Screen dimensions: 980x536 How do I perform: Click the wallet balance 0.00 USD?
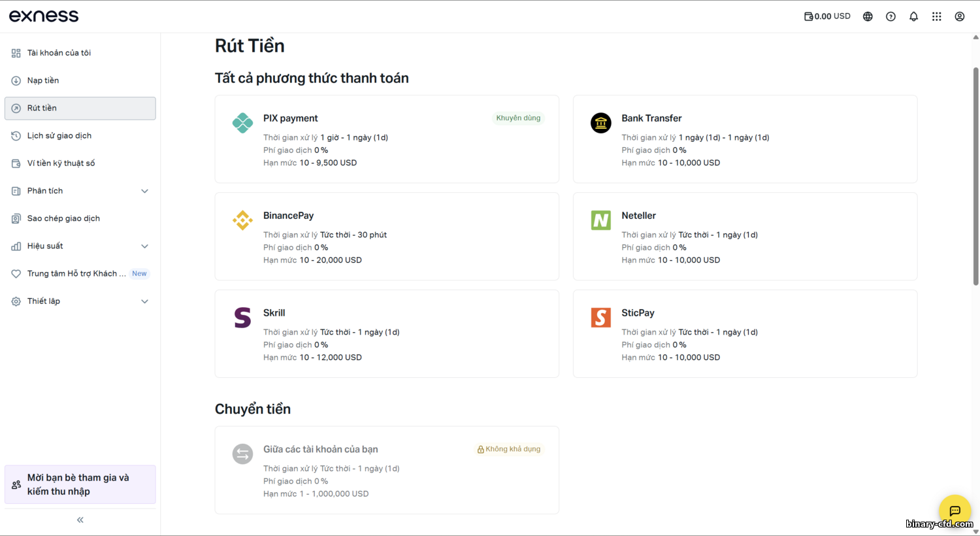click(827, 16)
